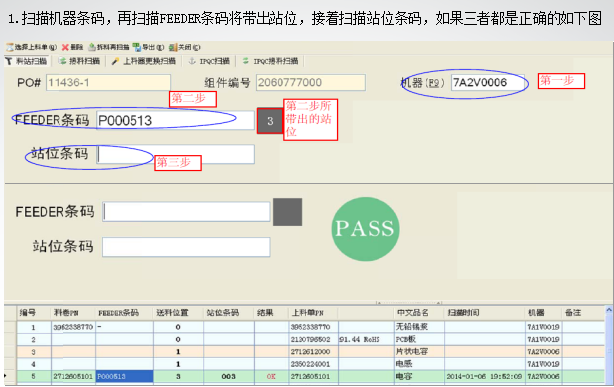The height and width of the screenshot is (387, 614).
Task: Click the 拆料再扫描 toolbar button
Action: click(109, 47)
